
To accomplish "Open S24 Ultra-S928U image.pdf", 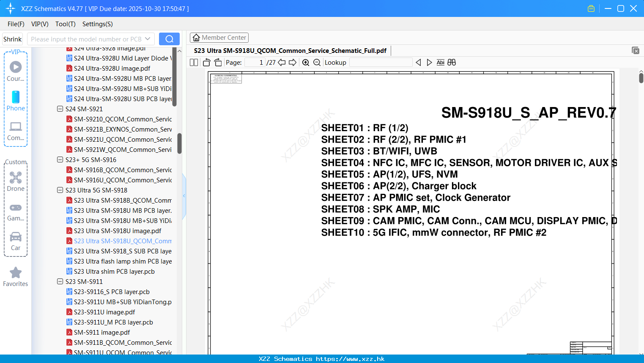I will tap(112, 68).
